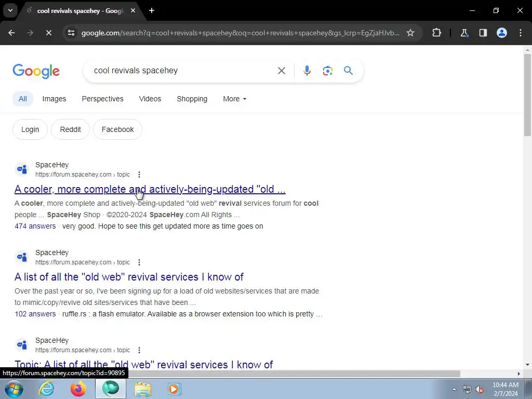Open the Extensions puzzle icon
Image resolution: width=532 pixels, height=399 pixels.
(436, 33)
